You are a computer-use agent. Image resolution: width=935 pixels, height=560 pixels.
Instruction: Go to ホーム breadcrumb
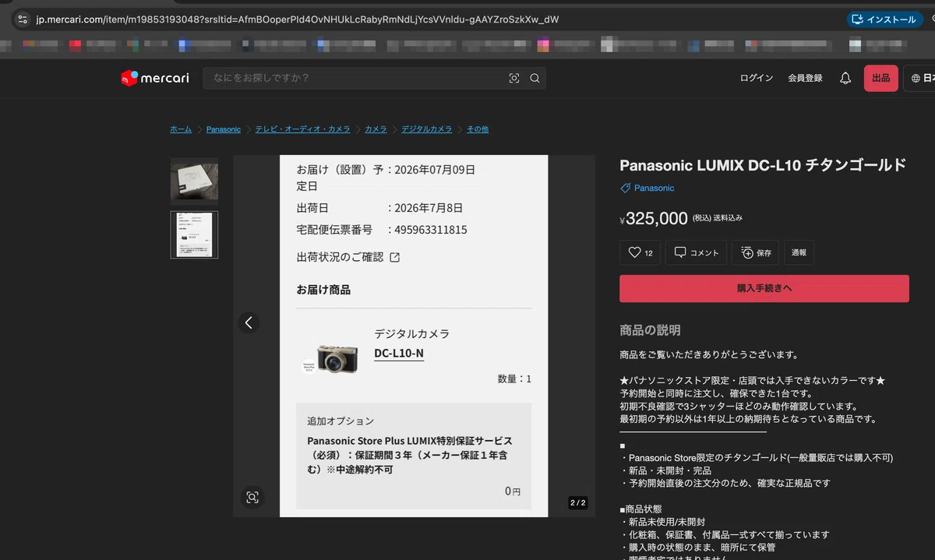click(x=181, y=129)
